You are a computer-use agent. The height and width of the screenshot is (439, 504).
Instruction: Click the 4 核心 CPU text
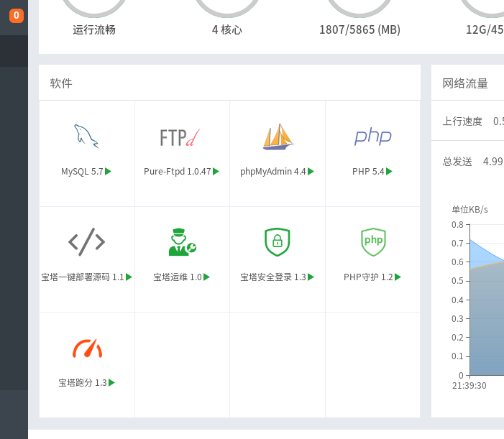coord(227,29)
